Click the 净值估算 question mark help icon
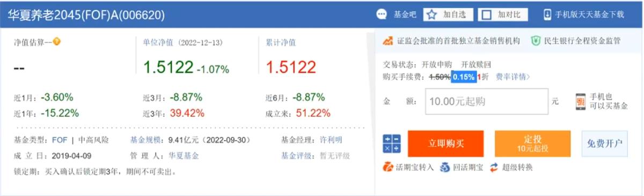This screenshot has width=644, height=196. 56,41
